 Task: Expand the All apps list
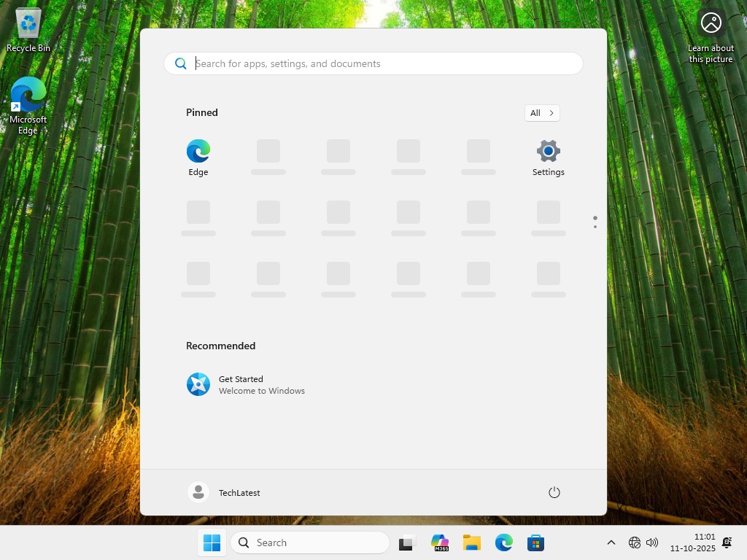click(x=541, y=113)
